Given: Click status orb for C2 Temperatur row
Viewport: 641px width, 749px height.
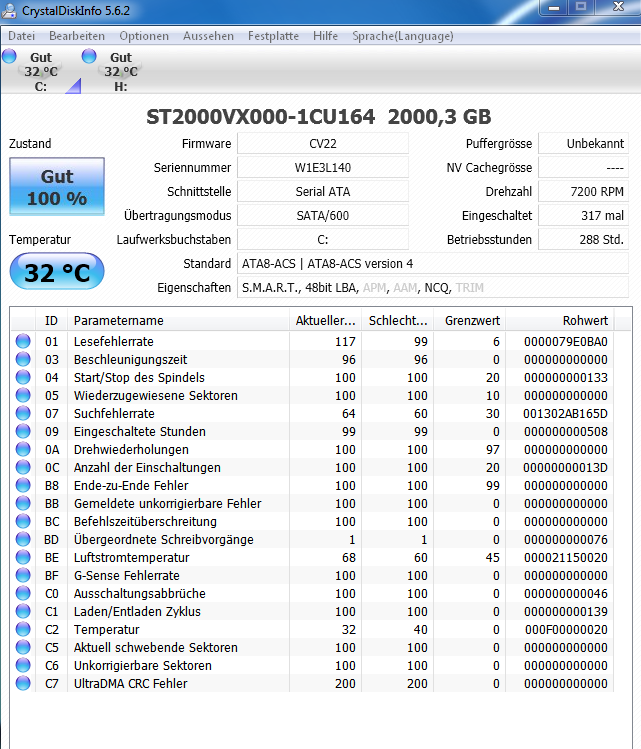Looking at the screenshot, I should (x=23, y=629).
